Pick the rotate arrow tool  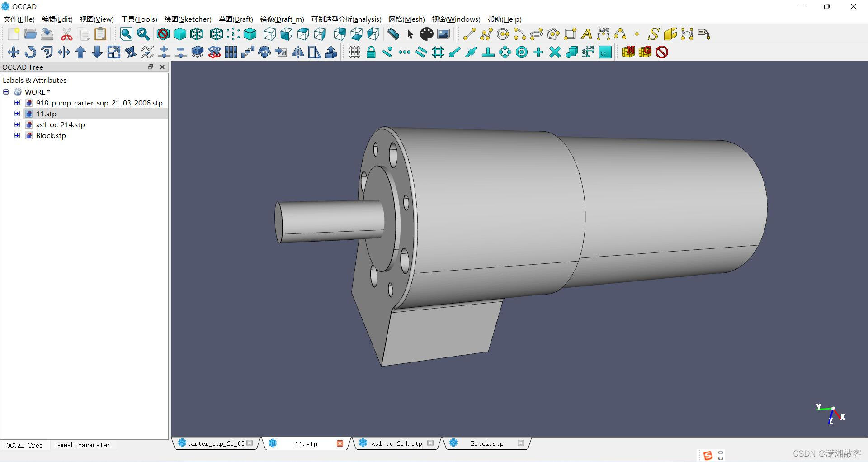(x=30, y=52)
